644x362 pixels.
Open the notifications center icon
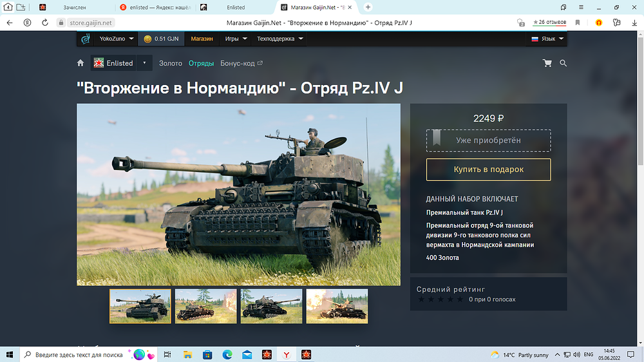click(x=631, y=355)
